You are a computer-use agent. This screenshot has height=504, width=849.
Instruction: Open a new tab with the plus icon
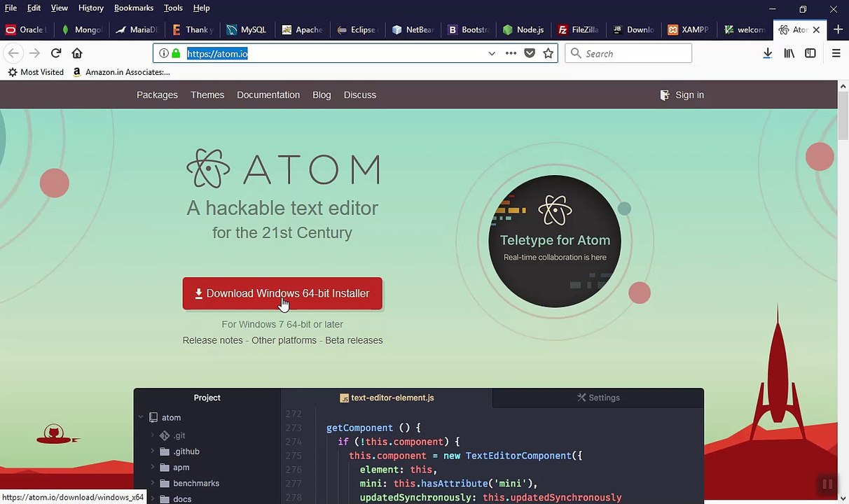tap(838, 29)
